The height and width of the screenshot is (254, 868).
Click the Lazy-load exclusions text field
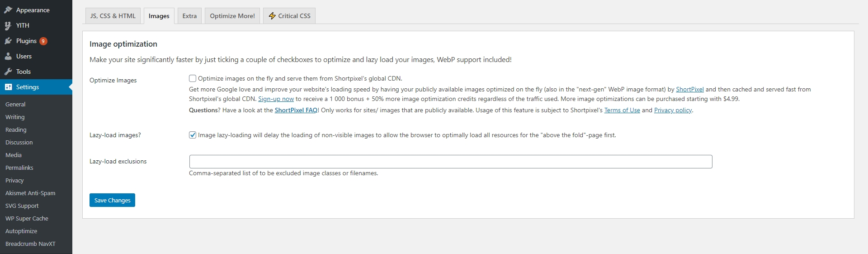[450, 162]
